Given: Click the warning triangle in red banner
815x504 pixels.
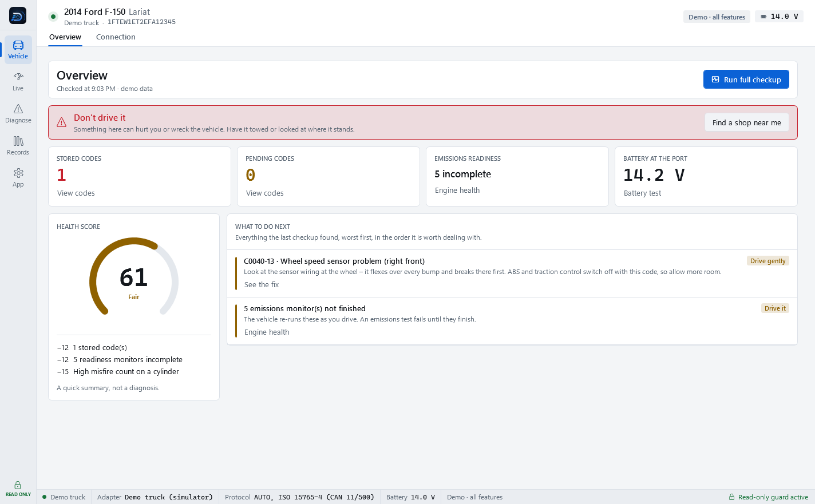Looking at the screenshot, I should point(61,122).
